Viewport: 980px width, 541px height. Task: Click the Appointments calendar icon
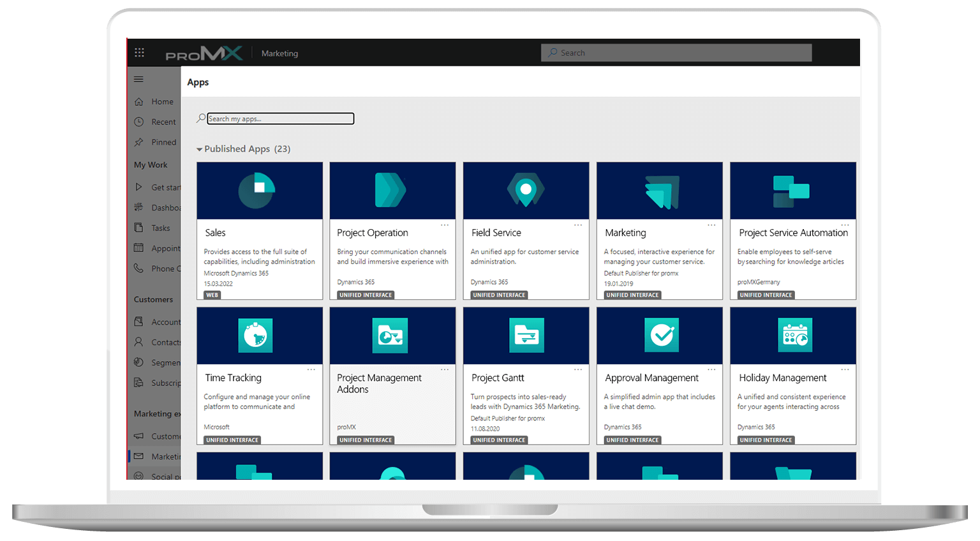click(138, 248)
